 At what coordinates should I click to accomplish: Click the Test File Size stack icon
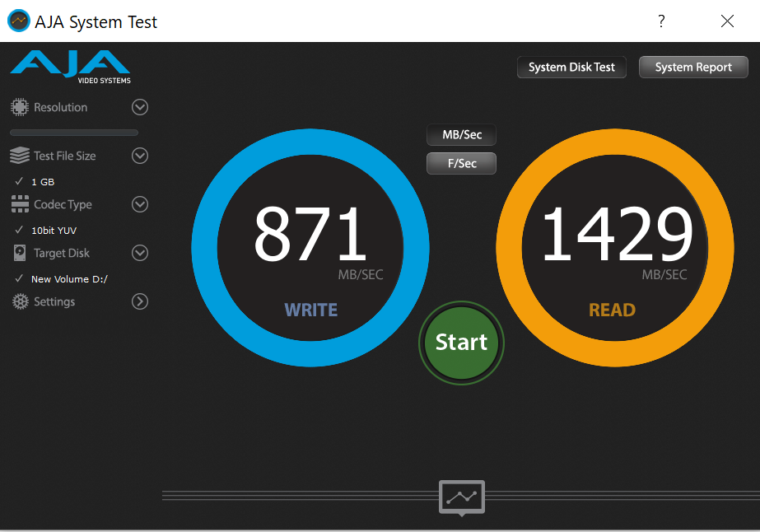[20, 156]
